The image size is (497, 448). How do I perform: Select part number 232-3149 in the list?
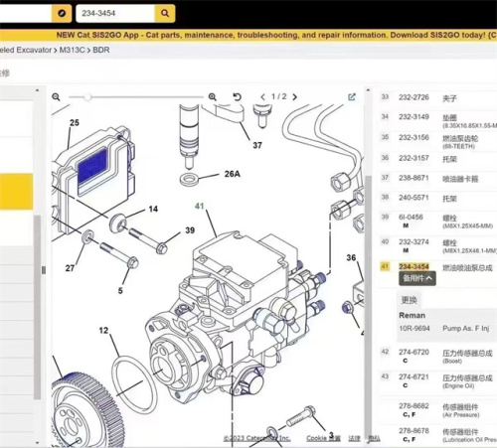pyautogui.click(x=414, y=117)
